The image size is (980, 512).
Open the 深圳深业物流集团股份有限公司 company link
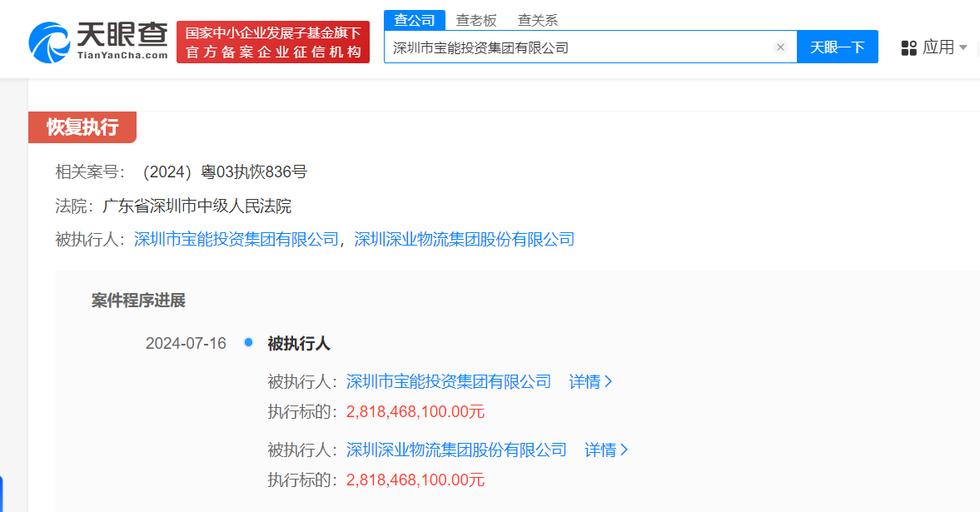click(465, 239)
